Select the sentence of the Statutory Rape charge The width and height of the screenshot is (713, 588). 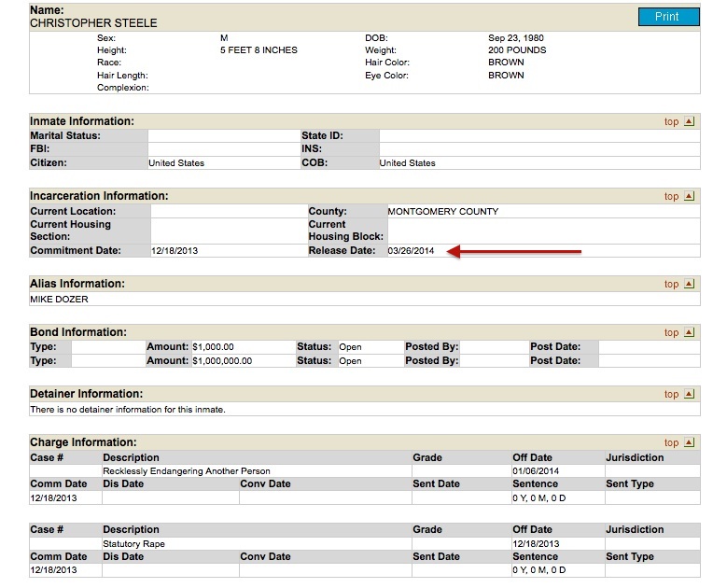pos(538,570)
